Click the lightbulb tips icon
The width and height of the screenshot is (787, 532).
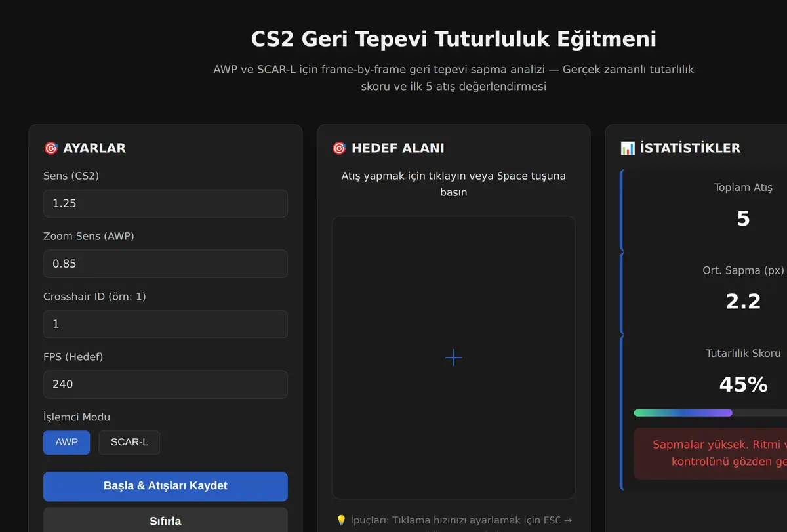coord(341,520)
